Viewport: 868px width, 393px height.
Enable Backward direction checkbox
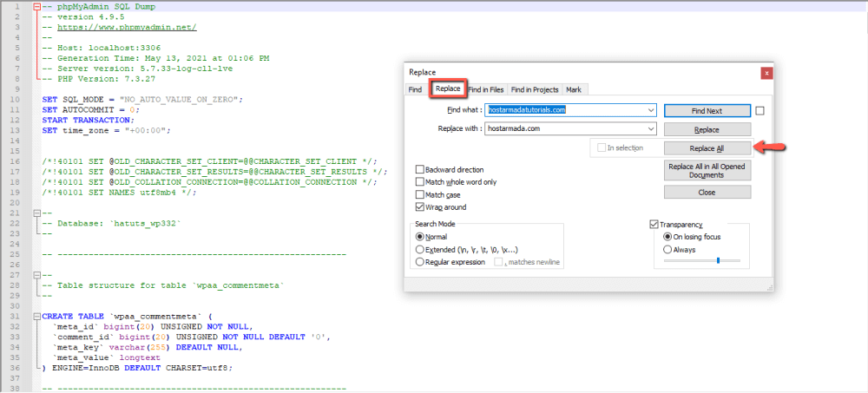point(450,169)
